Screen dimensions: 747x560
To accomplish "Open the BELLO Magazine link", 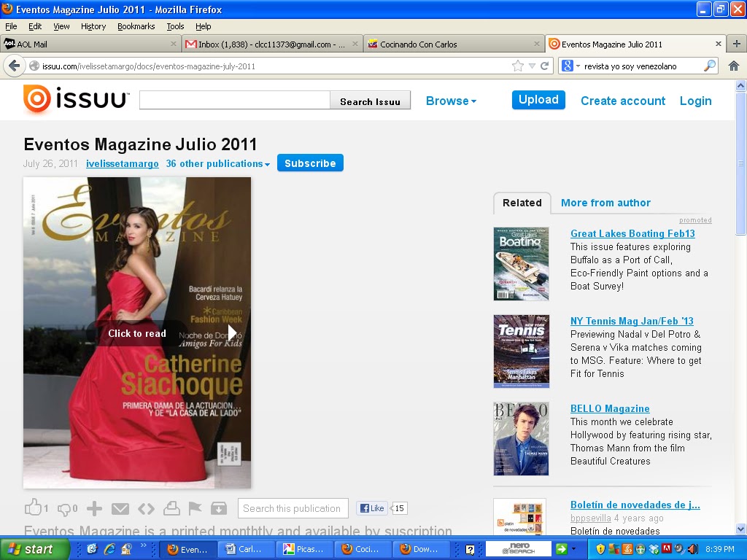I will tap(610, 408).
